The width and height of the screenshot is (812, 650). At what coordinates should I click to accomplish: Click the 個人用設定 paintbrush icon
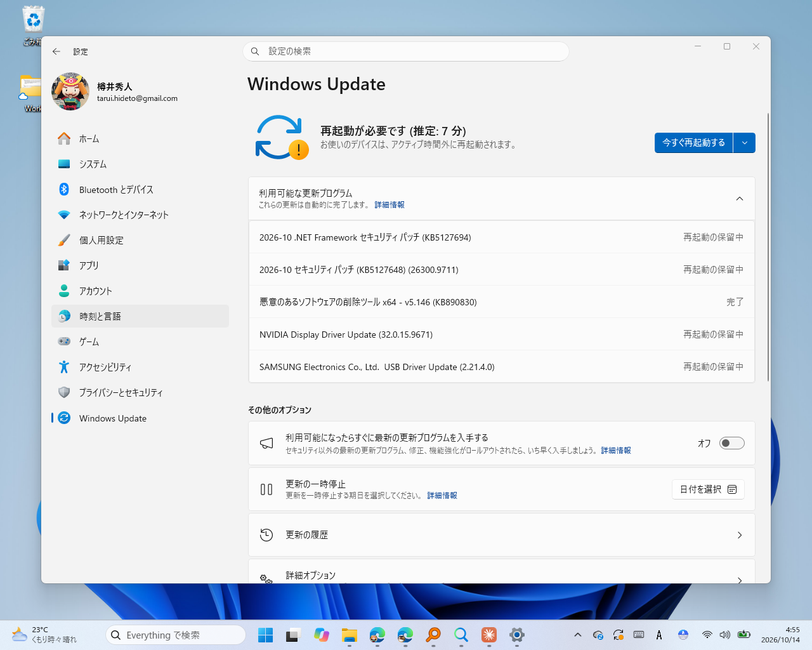[64, 240]
